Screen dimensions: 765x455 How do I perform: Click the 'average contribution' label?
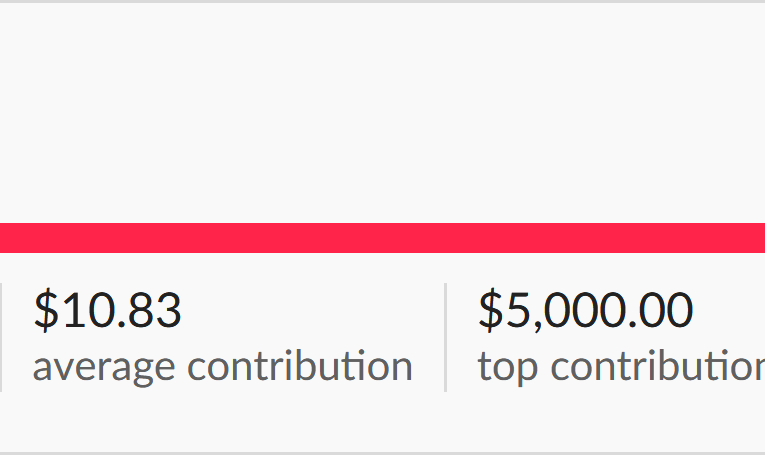pos(222,367)
